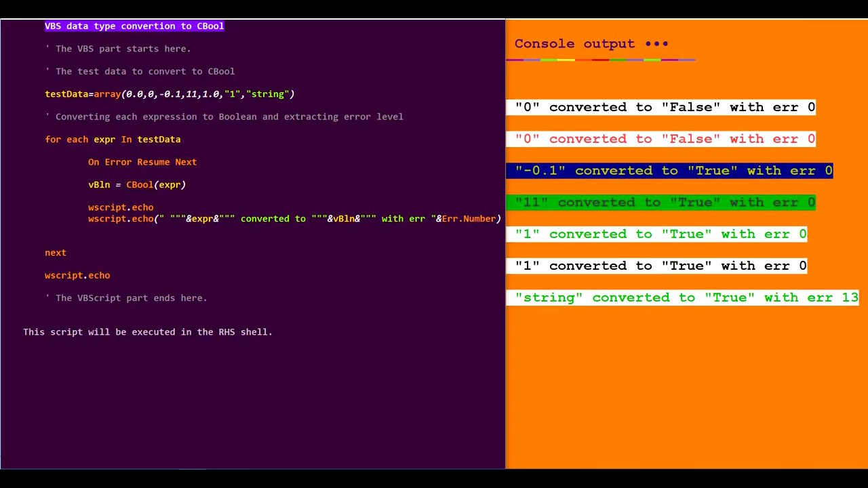Click comment 'Converting each expression to Boolean'
The image size is (868, 488).
point(224,117)
